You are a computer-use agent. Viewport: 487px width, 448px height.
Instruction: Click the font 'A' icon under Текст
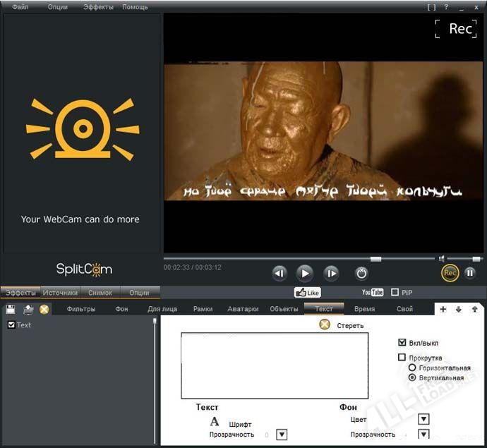(x=215, y=421)
